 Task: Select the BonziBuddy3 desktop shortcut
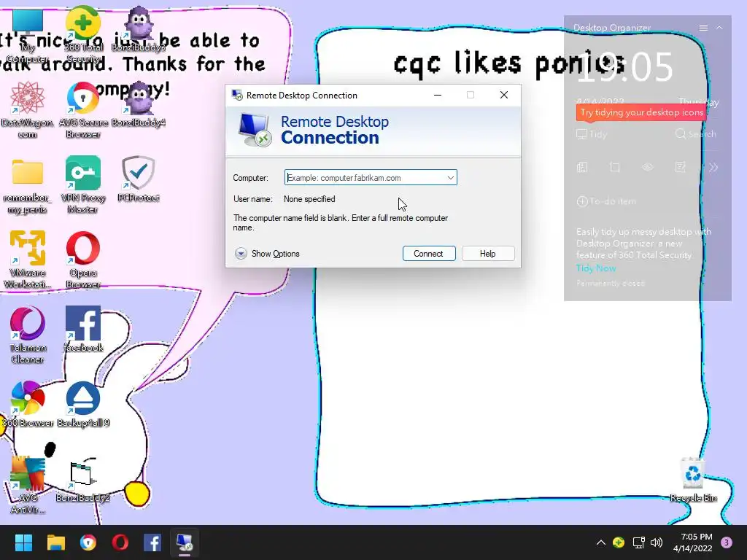[138, 29]
